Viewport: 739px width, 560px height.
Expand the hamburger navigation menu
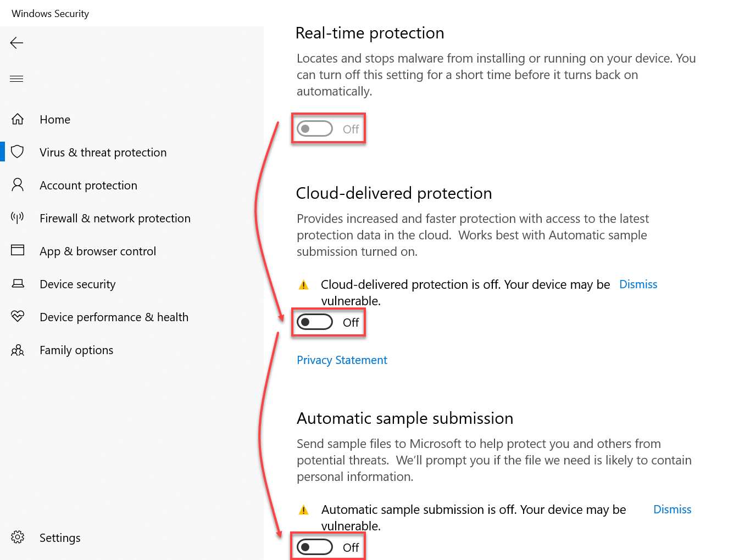pyautogui.click(x=16, y=79)
